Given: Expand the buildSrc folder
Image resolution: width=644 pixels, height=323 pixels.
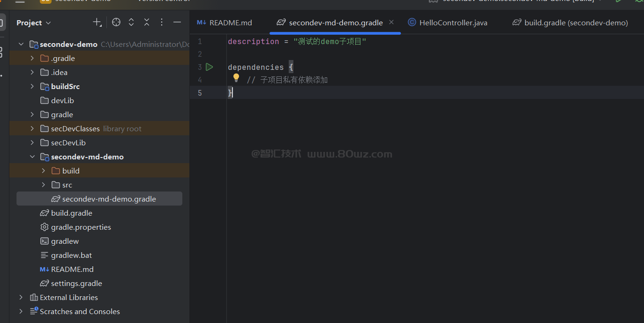Looking at the screenshot, I should point(32,86).
